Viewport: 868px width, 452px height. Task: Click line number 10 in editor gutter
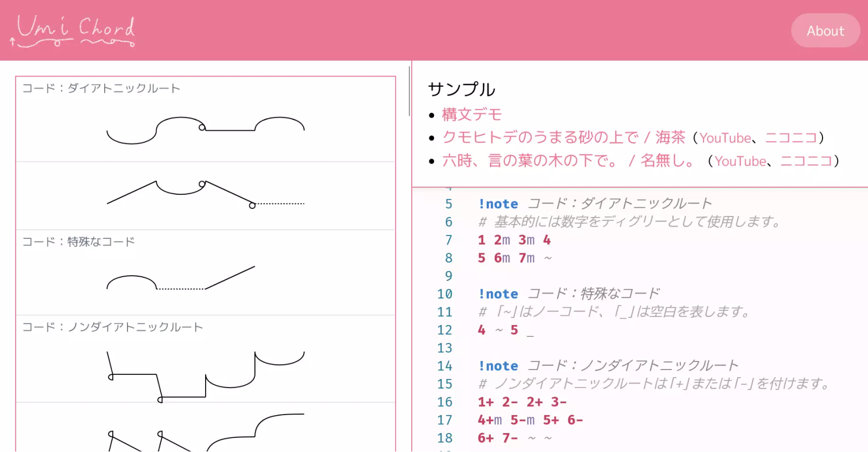[x=444, y=294]
